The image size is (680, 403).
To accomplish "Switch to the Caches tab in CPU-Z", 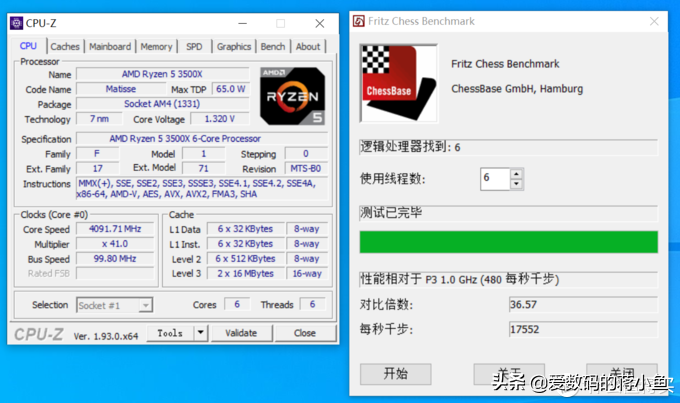I will (65, 46).
